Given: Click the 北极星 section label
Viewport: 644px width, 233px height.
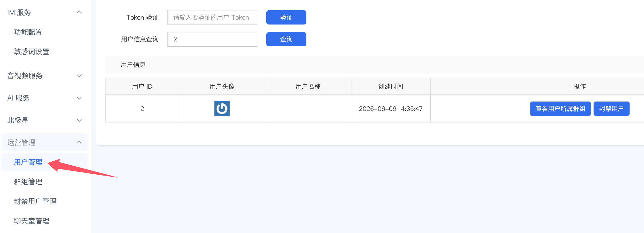Looking at the screenshot, I should click(18, 120).
